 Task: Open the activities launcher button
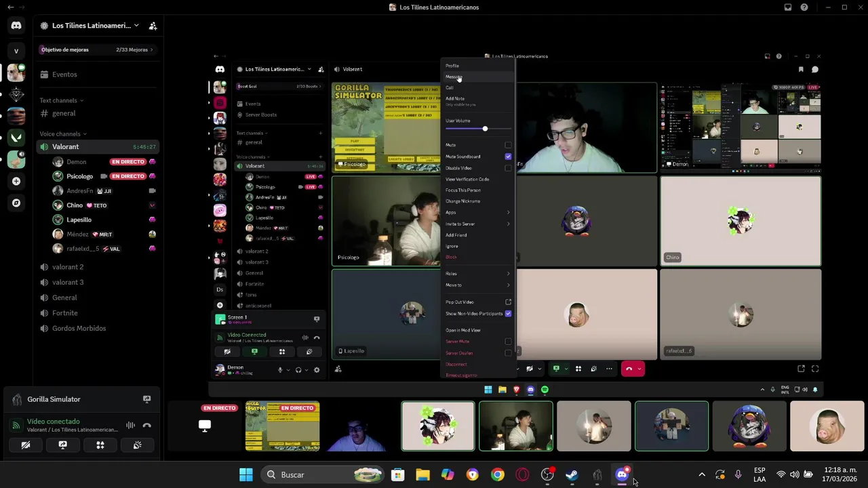(x=100, y=445)
